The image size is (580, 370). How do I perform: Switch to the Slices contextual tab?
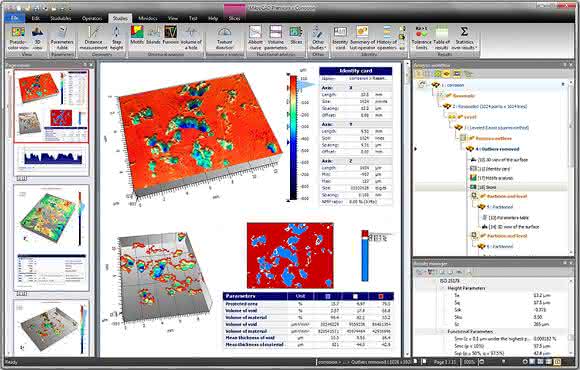point(234,18)
